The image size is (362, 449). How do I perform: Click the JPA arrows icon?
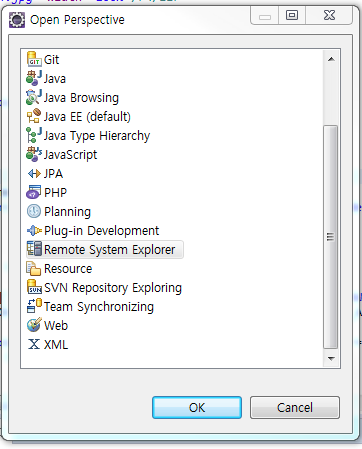(34, 174)
